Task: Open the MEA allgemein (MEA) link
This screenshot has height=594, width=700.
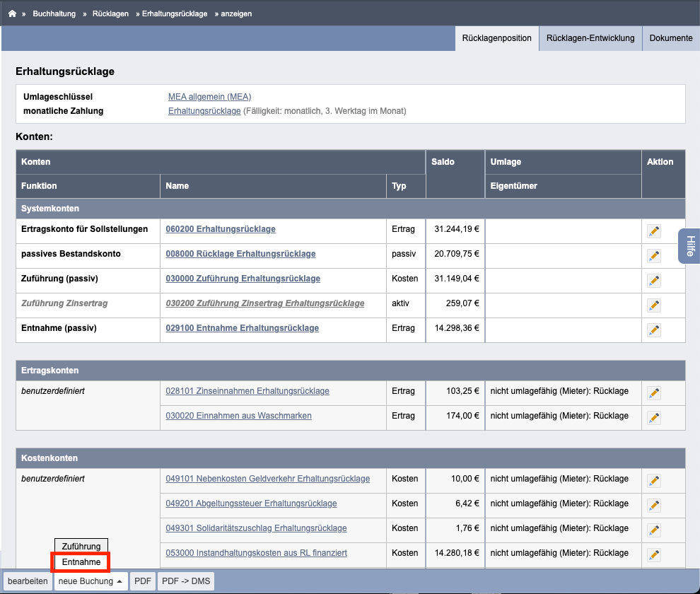Action: 210,96
